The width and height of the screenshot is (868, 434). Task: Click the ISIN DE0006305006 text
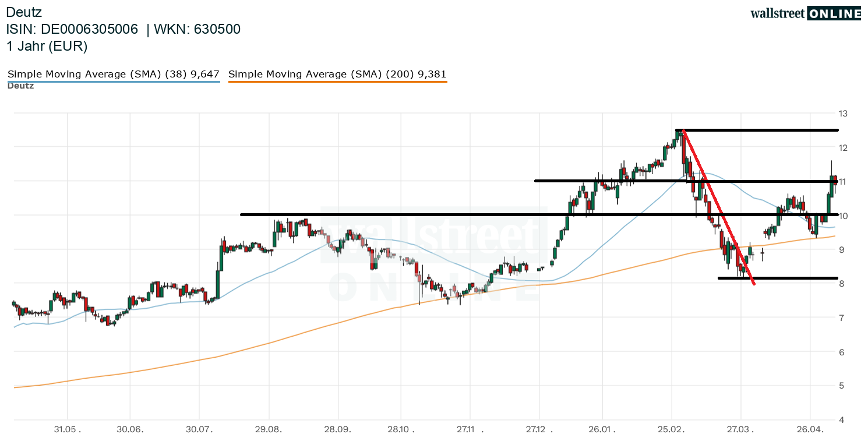pyautogui.click(x=72, y=29)
